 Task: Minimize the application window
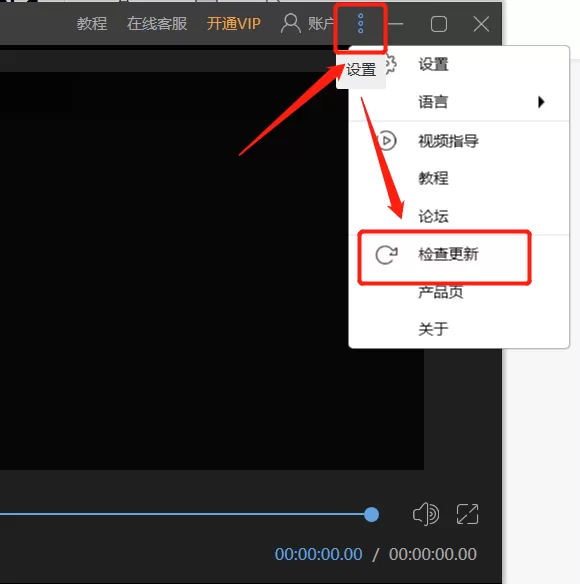coord(396,24)
